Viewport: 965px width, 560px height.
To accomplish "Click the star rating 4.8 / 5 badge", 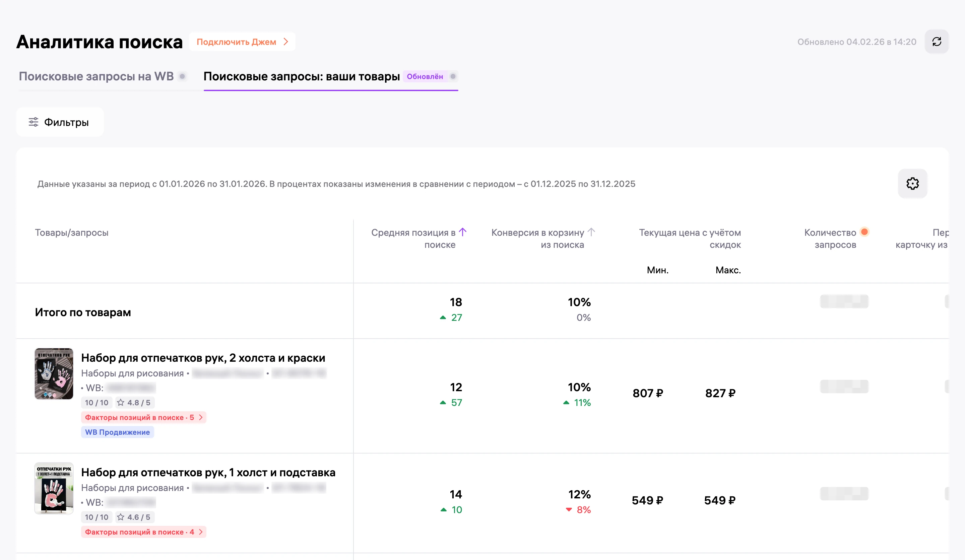I will coord(134,403).
